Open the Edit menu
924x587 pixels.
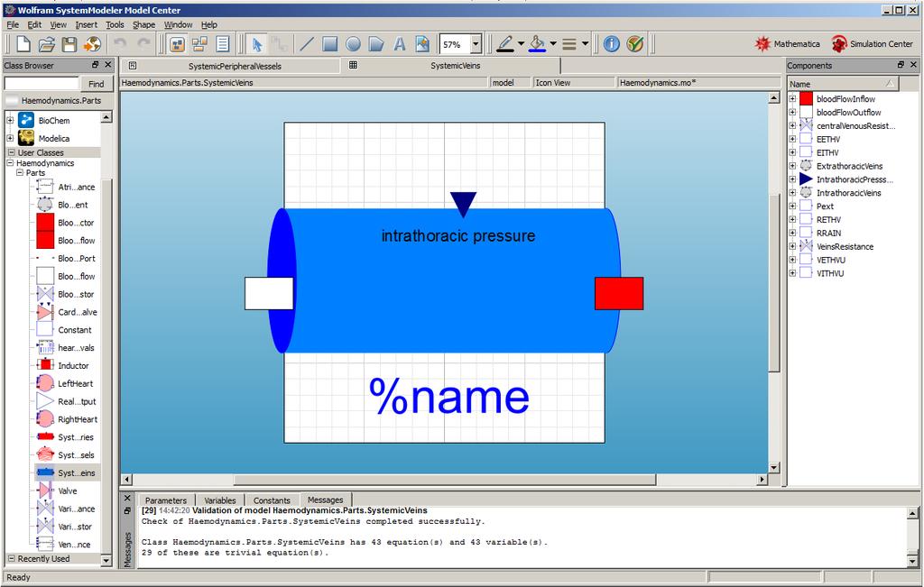(34, 24)
